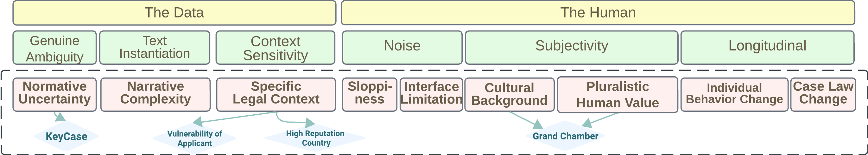Click the Genuine Ambiguity category box
Screen dimensions: 868x155
click(54, 48)
